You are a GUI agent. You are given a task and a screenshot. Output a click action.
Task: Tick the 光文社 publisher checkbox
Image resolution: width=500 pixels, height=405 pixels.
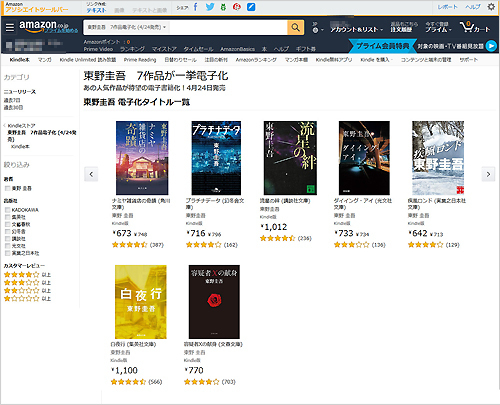7,246
